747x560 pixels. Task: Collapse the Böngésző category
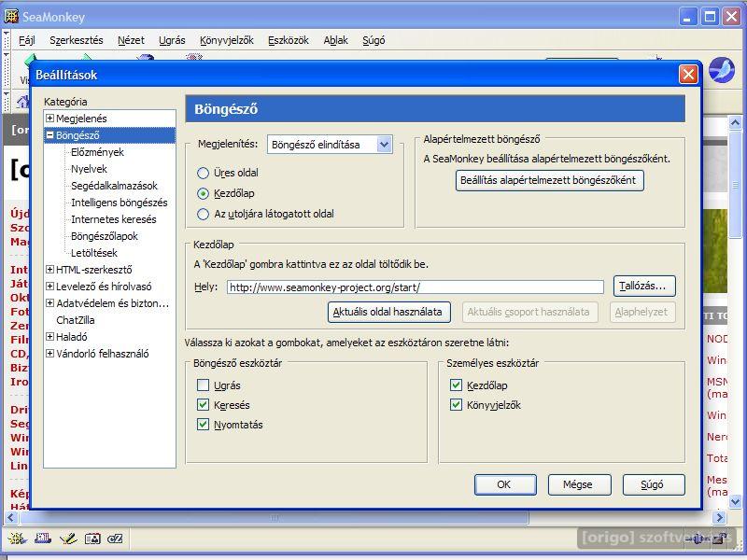coord(49,135)
